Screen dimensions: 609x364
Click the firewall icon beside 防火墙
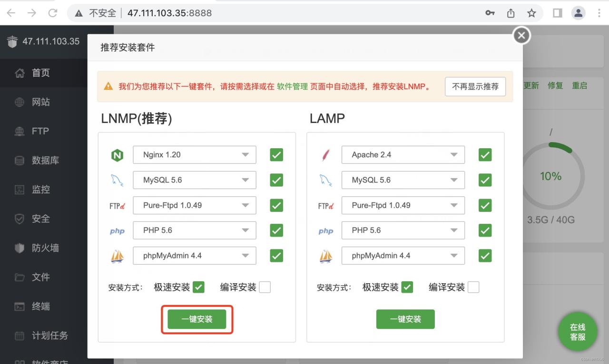[20, 248]
